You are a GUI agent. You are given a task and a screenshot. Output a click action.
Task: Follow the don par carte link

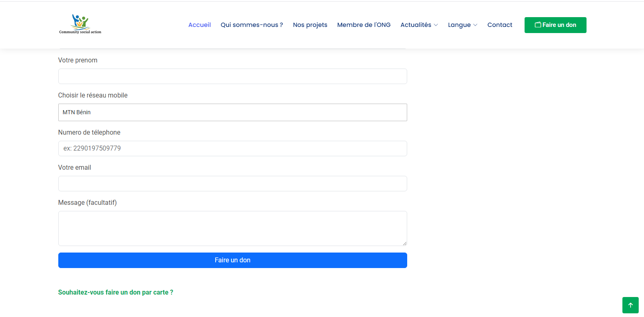coord(115,292)
